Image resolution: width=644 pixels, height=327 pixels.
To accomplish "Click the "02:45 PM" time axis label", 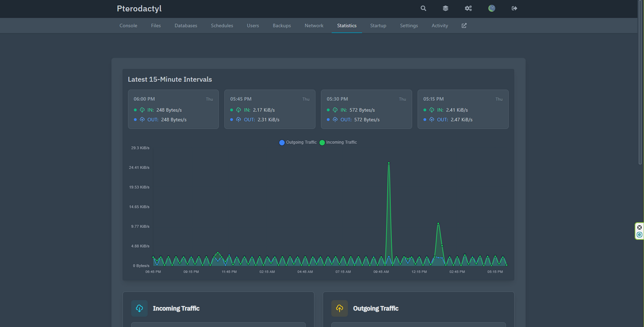I will 457,271.
